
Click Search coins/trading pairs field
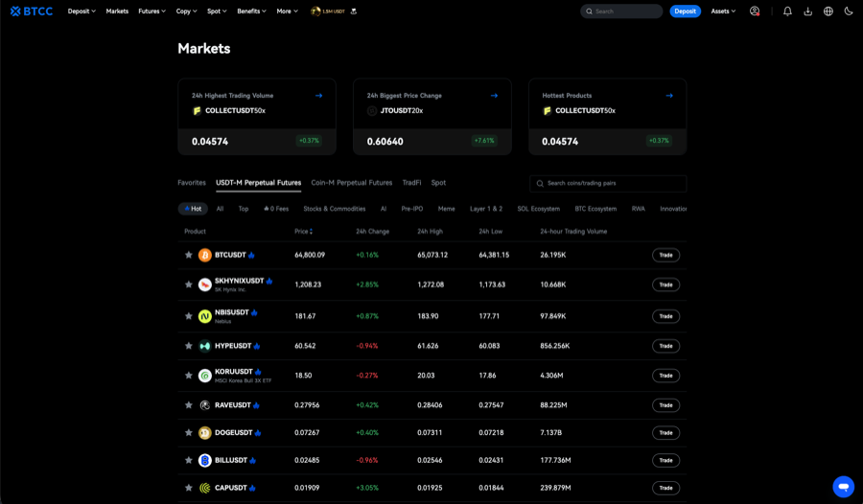pos(608,184)
